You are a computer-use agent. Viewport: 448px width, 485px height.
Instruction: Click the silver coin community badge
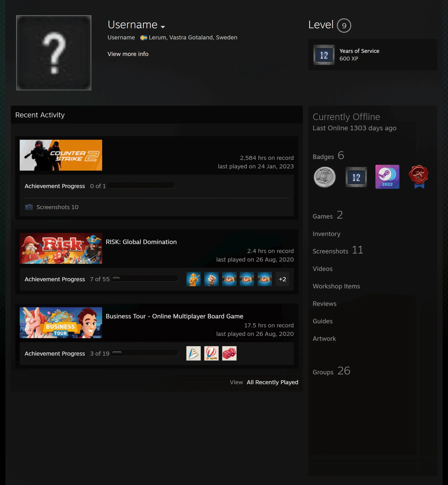[325, 177]
